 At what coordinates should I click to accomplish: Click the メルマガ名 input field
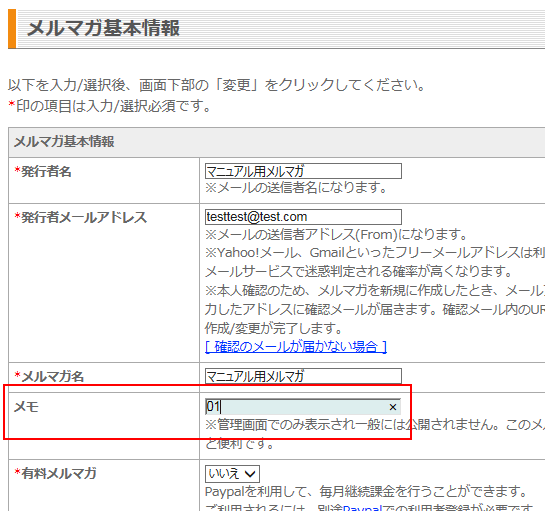pos(303,376)
